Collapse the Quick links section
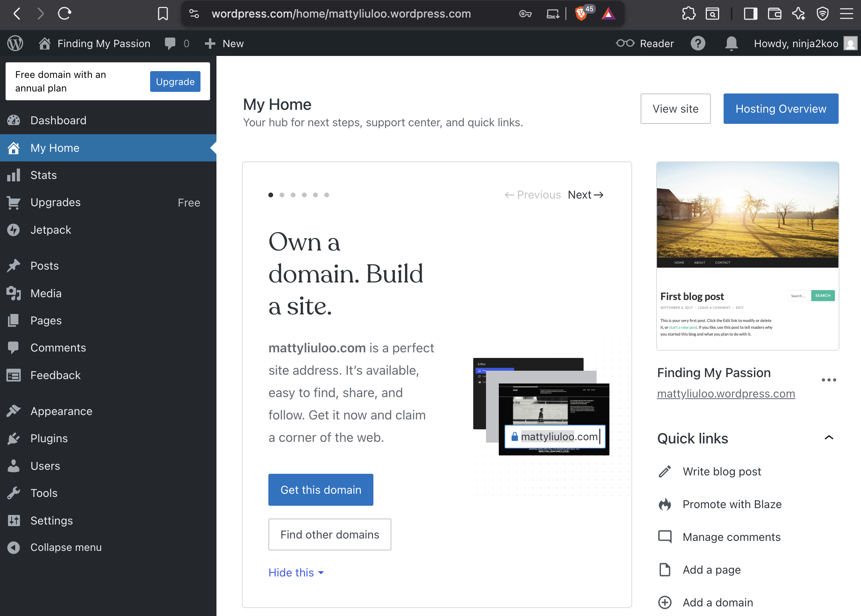Screen dimensions: 861x616 pos(829,437)
